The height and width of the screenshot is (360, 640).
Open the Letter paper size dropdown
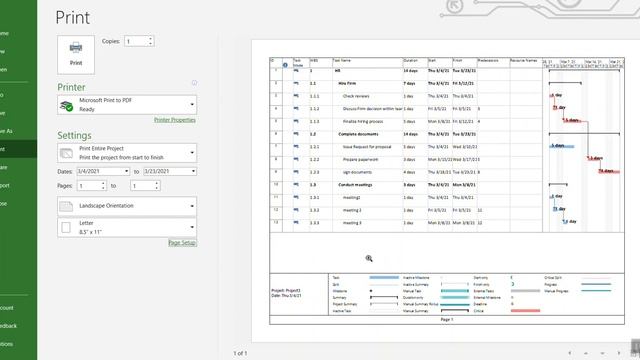coord(127,227)
